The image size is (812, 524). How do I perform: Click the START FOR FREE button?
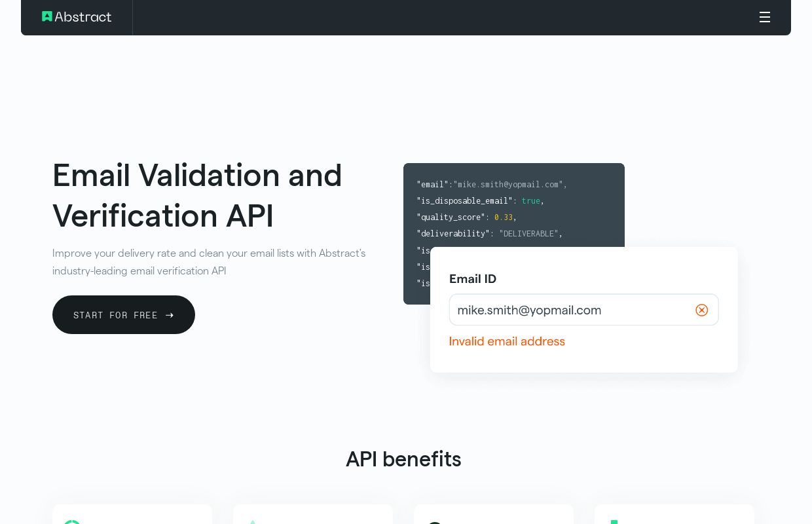(124, 314)
